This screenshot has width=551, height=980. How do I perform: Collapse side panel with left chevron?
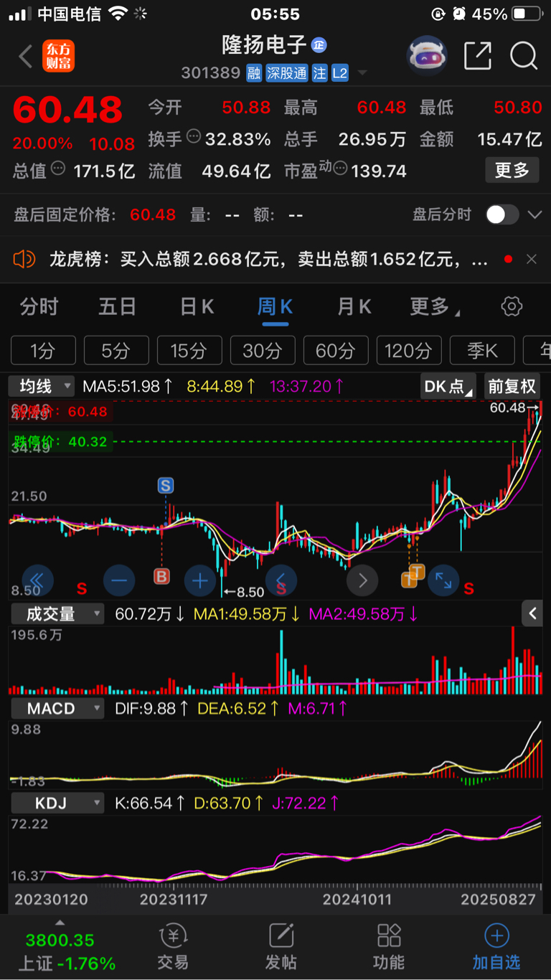532,613
